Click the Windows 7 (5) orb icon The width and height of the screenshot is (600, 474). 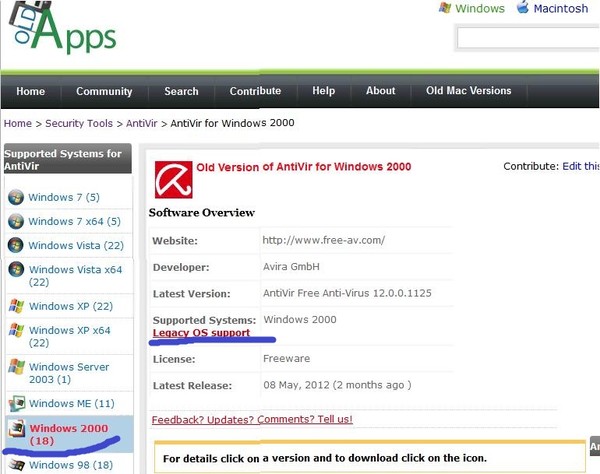point(16,197)
